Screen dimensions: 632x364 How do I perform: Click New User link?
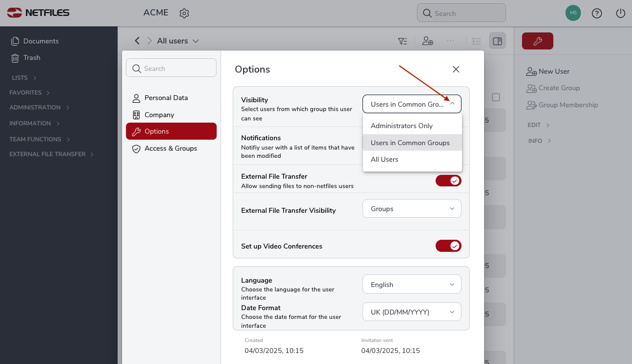pyautogui.click(x=554, y=71)
